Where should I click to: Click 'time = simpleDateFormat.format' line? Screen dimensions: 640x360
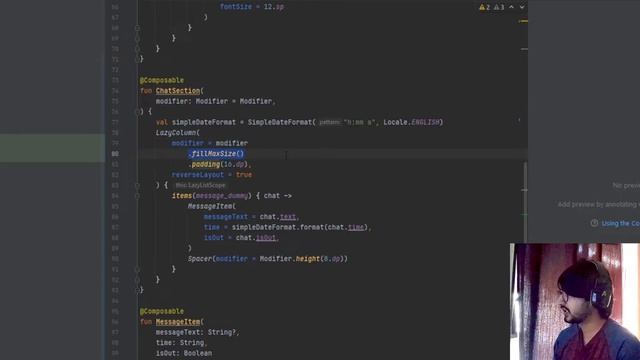pos(287,227)
